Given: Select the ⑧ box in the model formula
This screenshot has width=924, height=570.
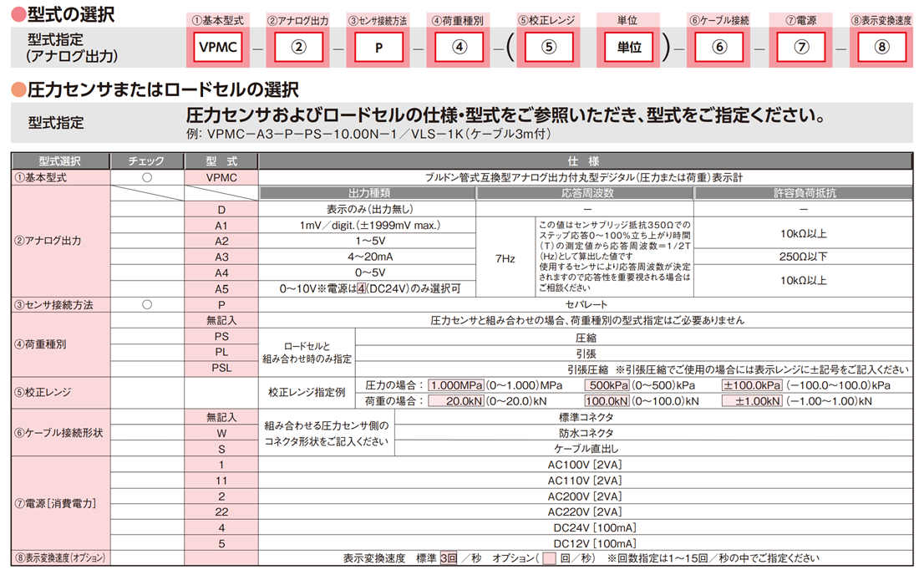Looking at the screenshot, I should [881, 47].
